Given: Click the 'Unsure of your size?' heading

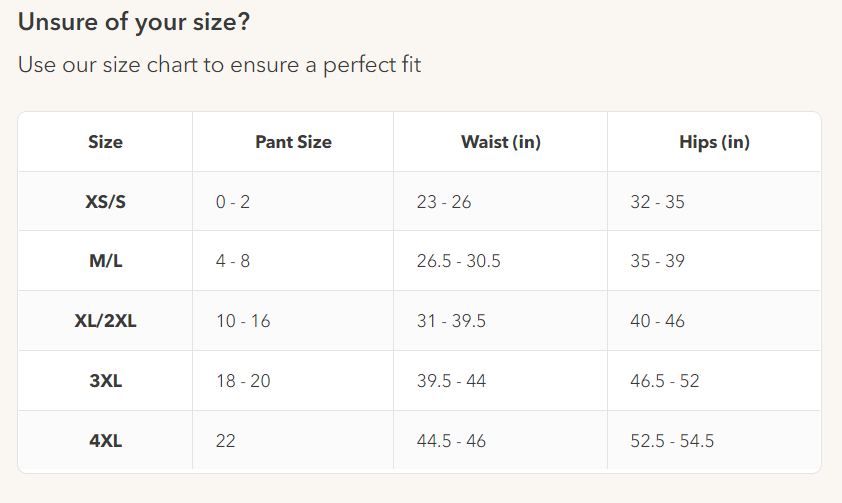Looking at the screenshot, I should (134, 23).
